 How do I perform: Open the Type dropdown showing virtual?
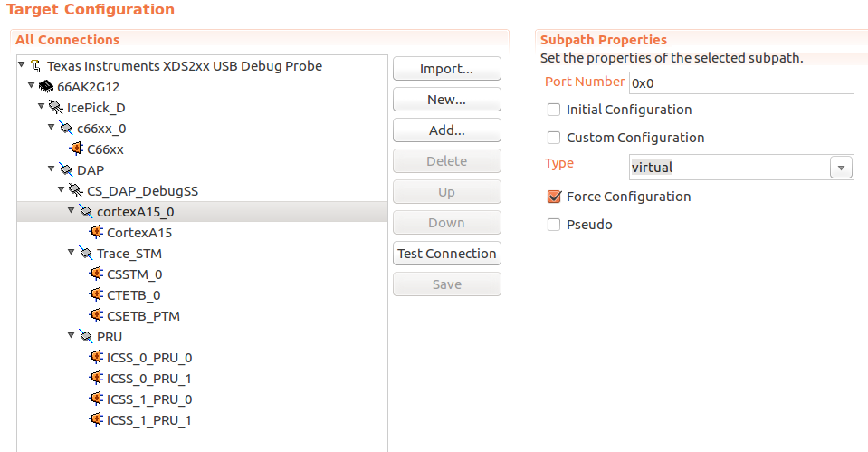coord(842,168)
